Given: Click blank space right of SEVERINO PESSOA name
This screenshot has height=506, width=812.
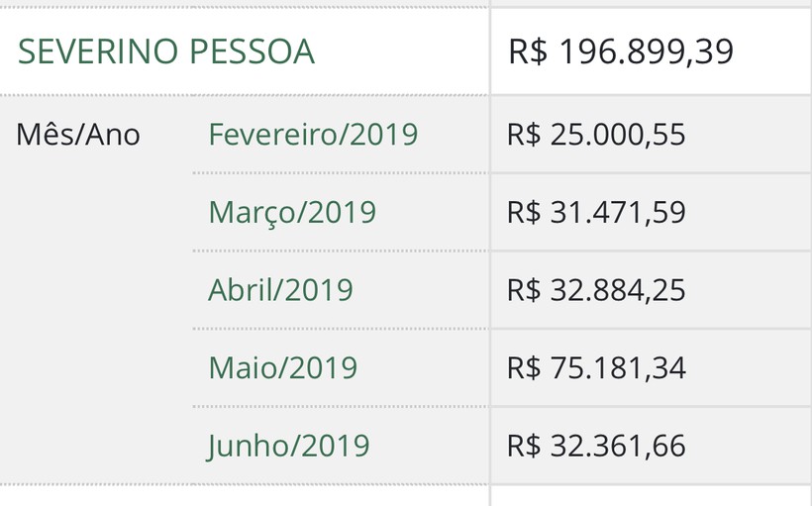Looking at the screenshot, I should click(401, 51).
